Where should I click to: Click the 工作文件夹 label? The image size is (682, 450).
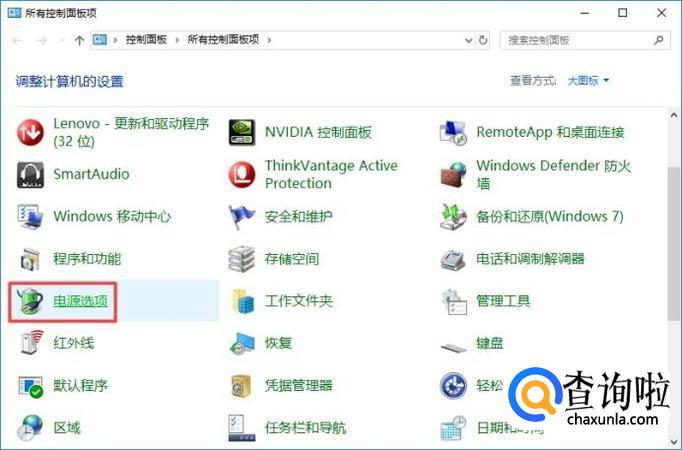299,301
